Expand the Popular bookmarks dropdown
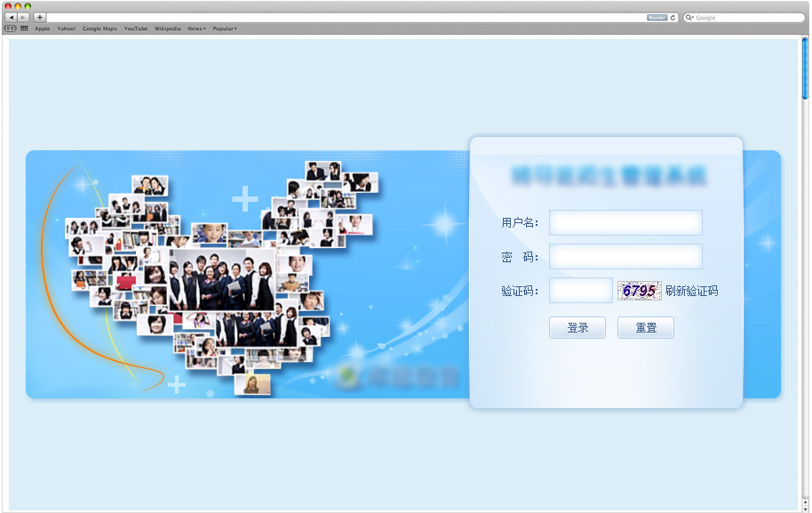 point(225,28)
